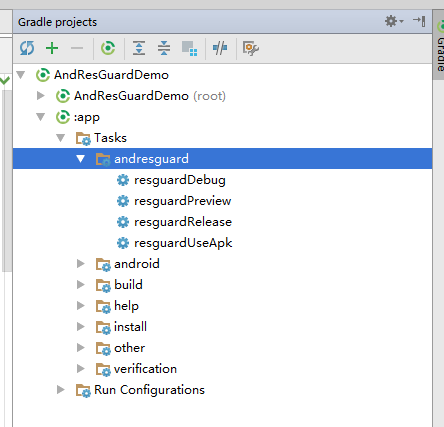Click the help folder icon
Image resolution: width=444 pixels, height=427 pixels.
click(103, 307)
